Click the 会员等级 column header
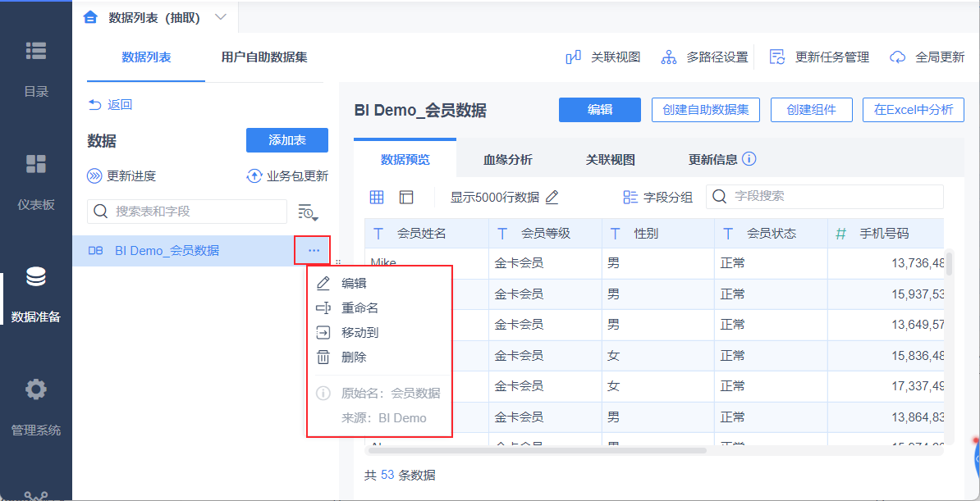 coord(546,234)
